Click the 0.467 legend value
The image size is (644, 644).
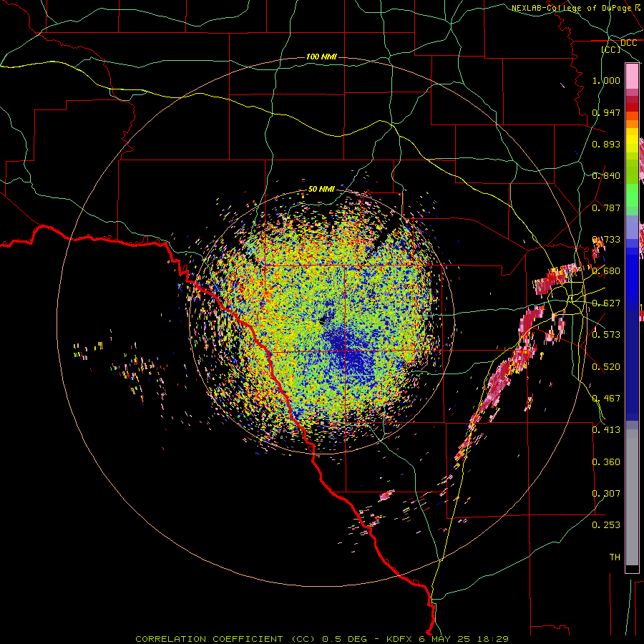click(x=606, y=399)
